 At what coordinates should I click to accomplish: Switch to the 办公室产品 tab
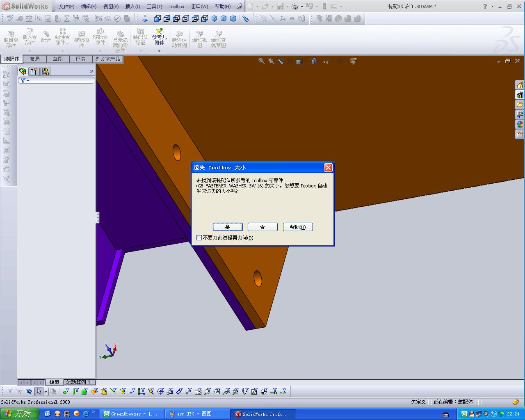coord(108,59)
